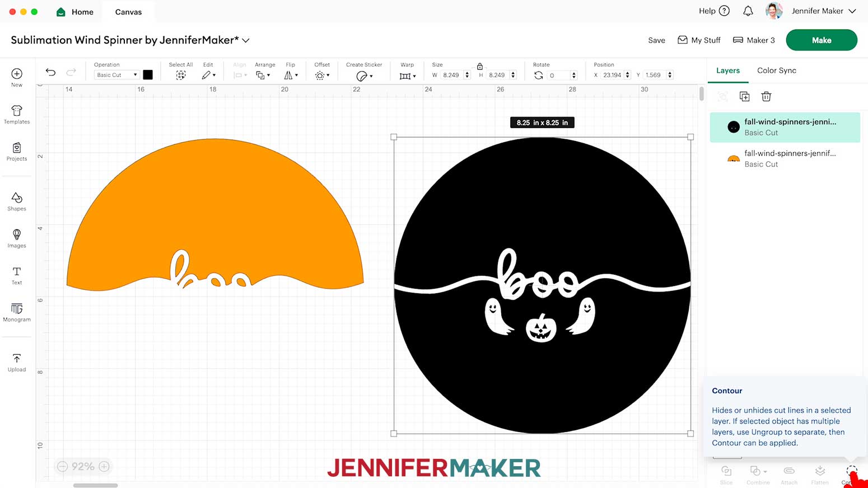Screen dimensions: 868x488
Task: Open the Help menu
Action: (714, 11)
